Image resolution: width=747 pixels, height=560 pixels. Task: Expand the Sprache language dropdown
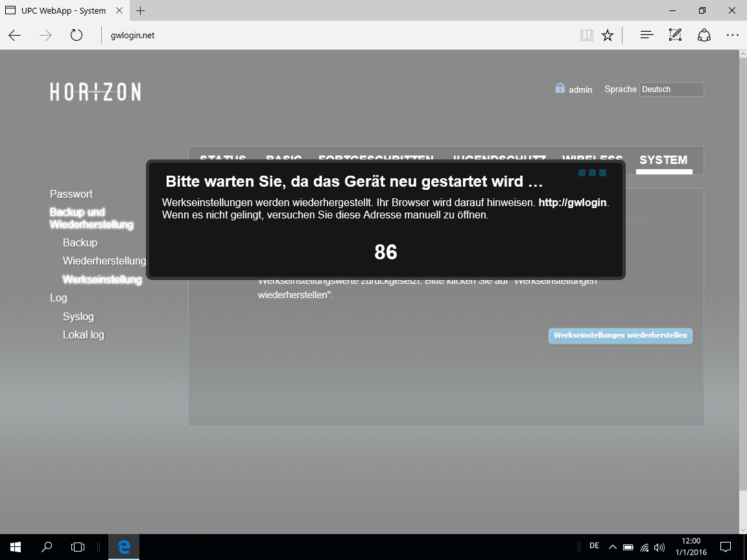(x=671, y=89)
